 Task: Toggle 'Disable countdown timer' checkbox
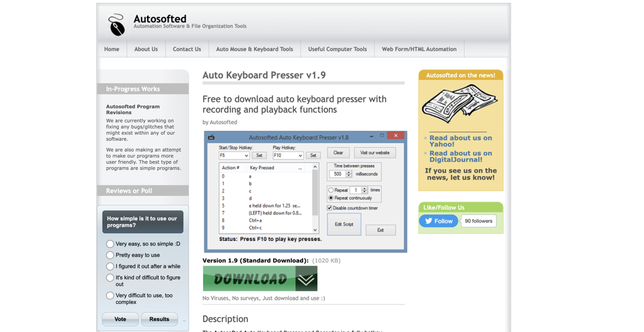(x=330, y=208)
